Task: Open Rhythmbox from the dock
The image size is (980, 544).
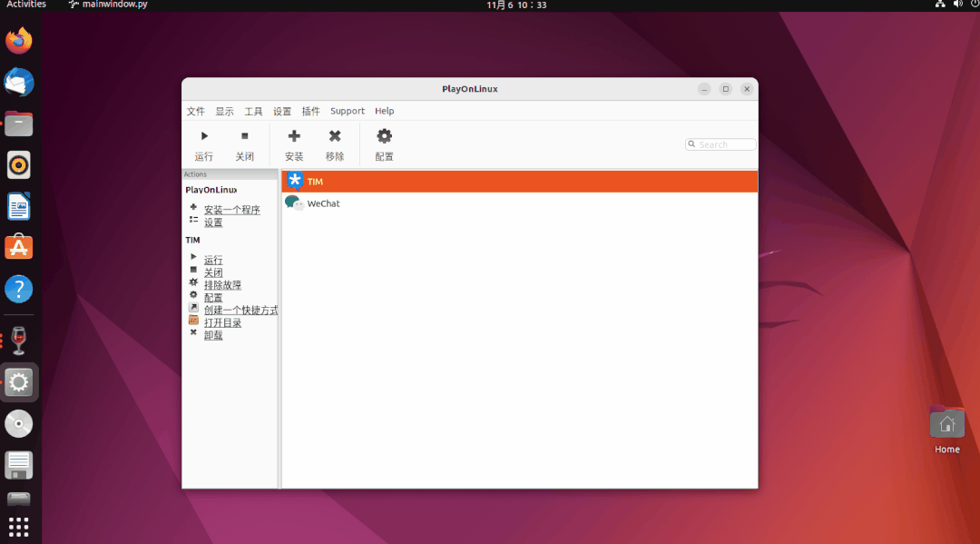Action: pos(19,165)
